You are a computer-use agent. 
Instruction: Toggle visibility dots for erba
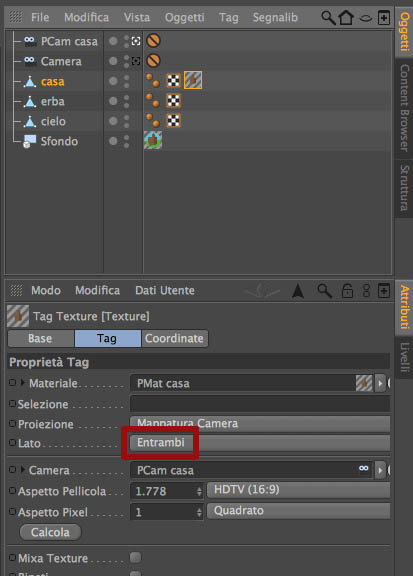click(126, 101)
